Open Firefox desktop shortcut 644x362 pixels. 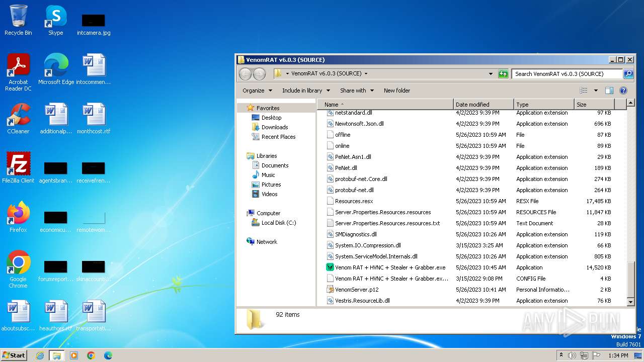coord(18,217)
